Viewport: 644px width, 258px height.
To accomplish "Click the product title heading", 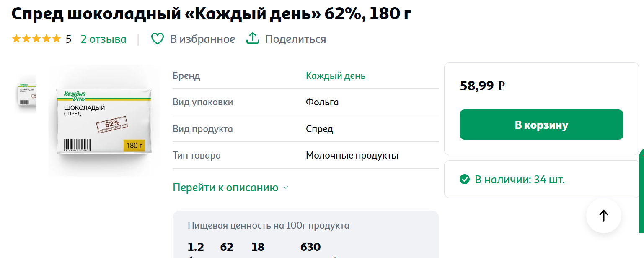I will (211, 14).
